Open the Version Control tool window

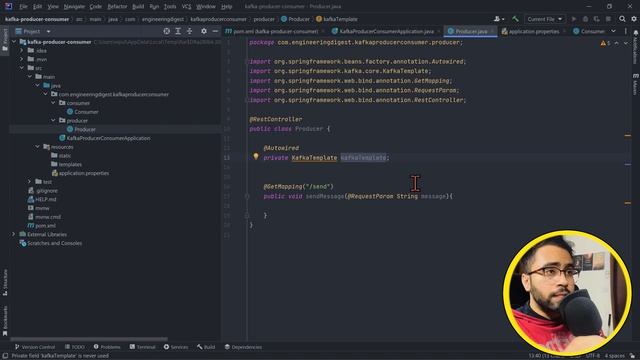pyautogui.click(x=35, y=347)
